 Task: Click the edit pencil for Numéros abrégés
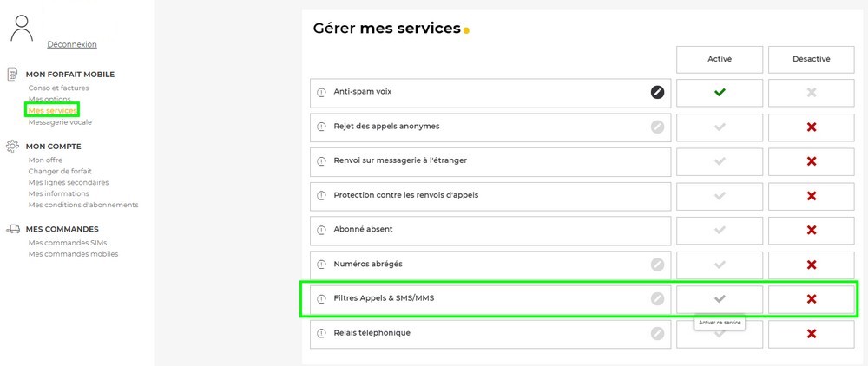(x=657, y=265)
